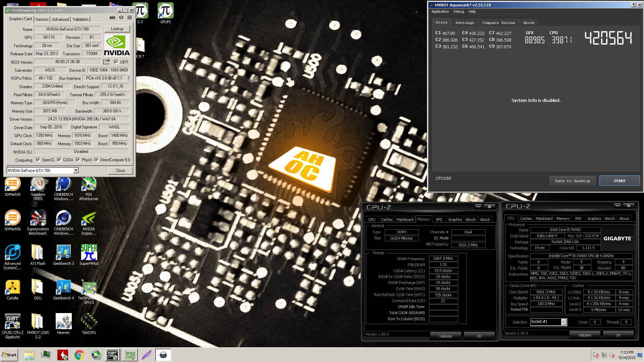The image size is (644, 362).
Task: Open the Catzilla desktop icon
Action: click(x=12, y=290)
